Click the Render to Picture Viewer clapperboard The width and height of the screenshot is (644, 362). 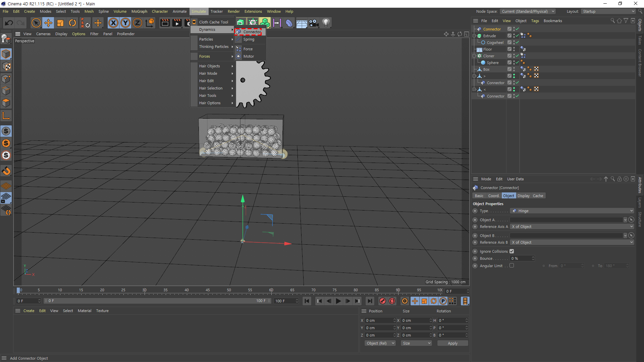click(177, 23)
